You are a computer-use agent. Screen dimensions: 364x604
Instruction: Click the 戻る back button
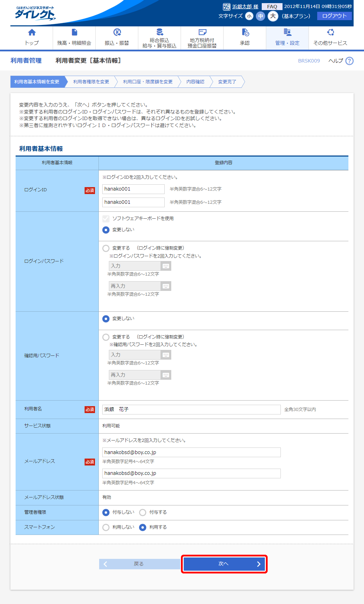(139, 564)
